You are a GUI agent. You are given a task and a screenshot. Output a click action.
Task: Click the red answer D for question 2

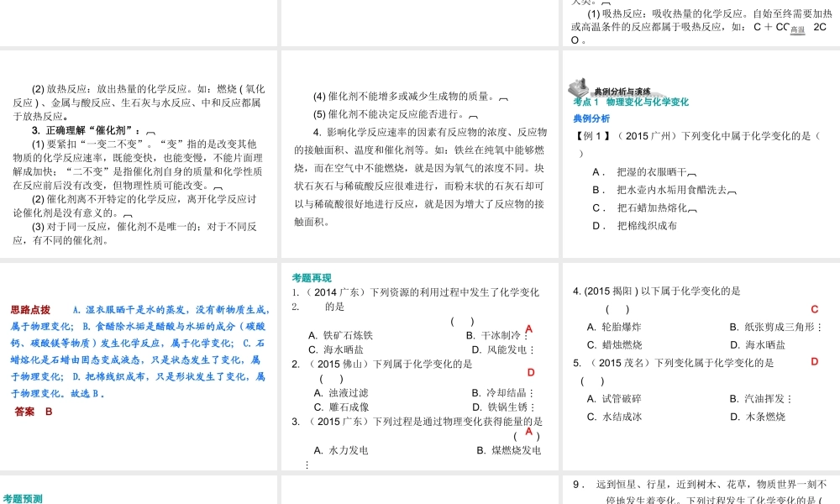tap(531, 372)
